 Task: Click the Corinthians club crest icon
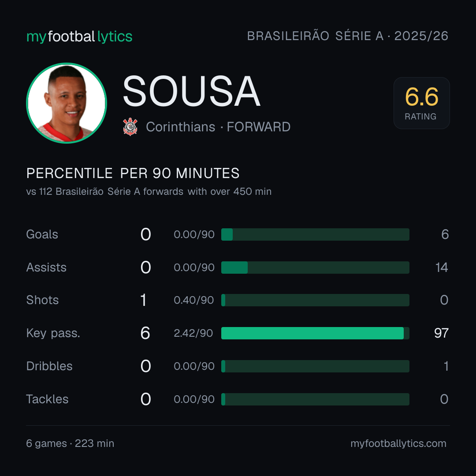pos(130,126)
